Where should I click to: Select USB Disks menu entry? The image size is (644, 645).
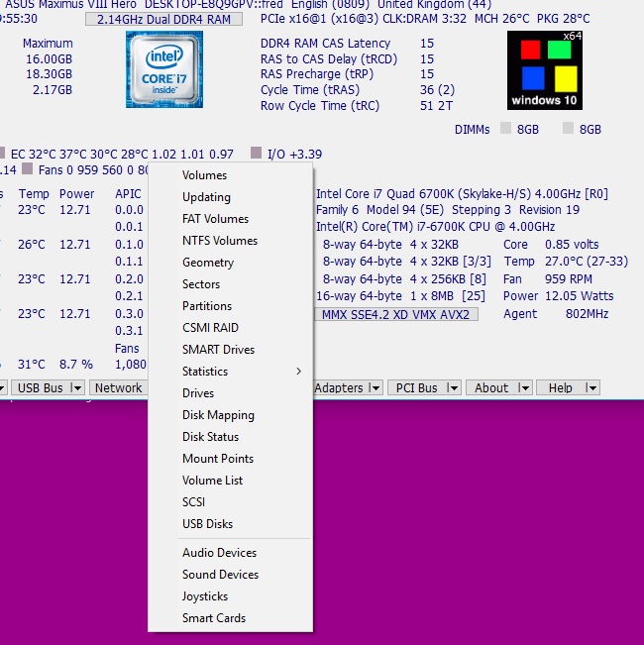(x=230, y=524)
